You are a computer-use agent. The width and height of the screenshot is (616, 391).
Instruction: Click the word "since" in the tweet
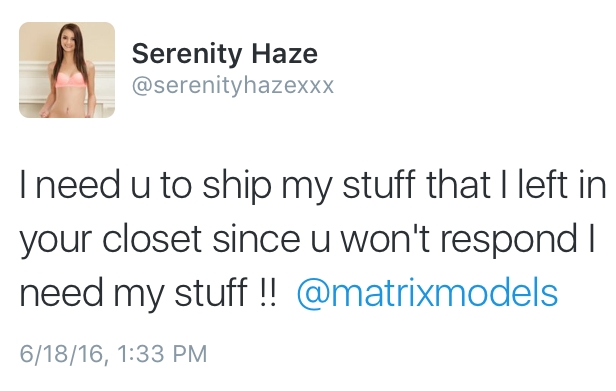point(257,239)
